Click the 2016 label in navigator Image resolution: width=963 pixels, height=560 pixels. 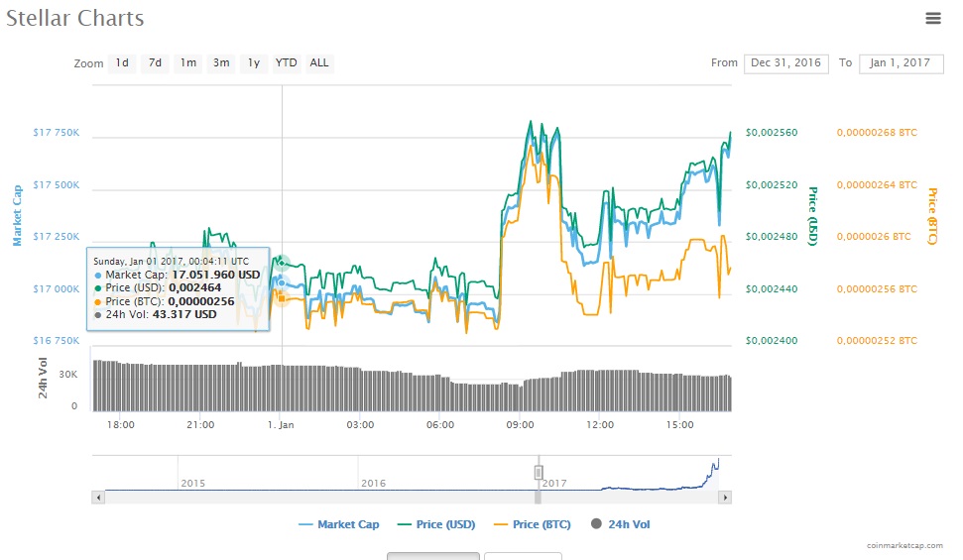tap(374, 484)
